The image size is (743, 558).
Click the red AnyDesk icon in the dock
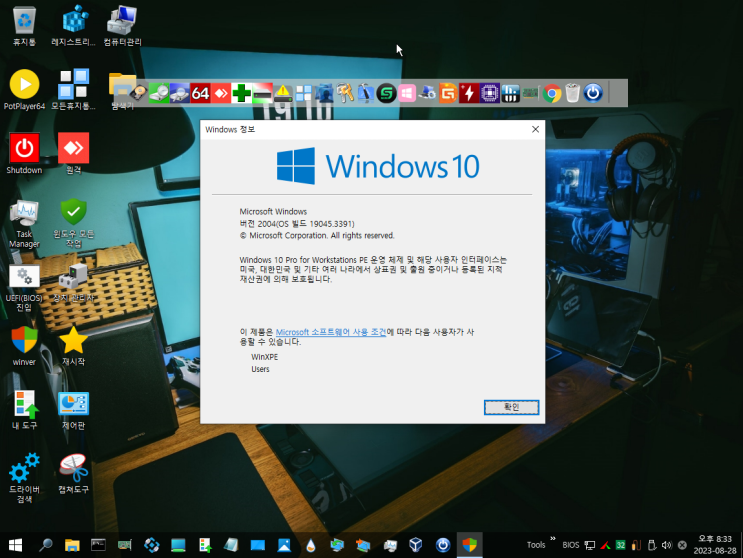[x=221, y=93]
